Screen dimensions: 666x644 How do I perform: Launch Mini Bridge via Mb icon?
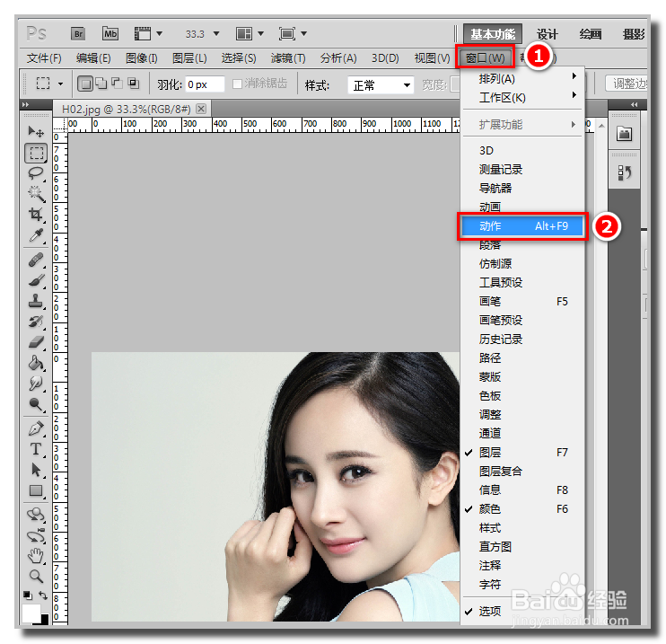tap(110, 33)
